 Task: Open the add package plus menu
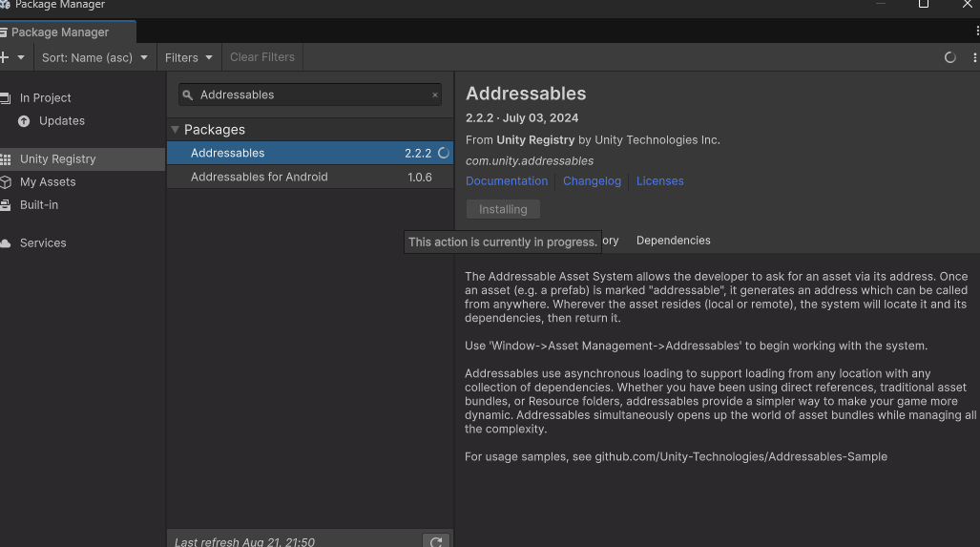coord(4,57)
